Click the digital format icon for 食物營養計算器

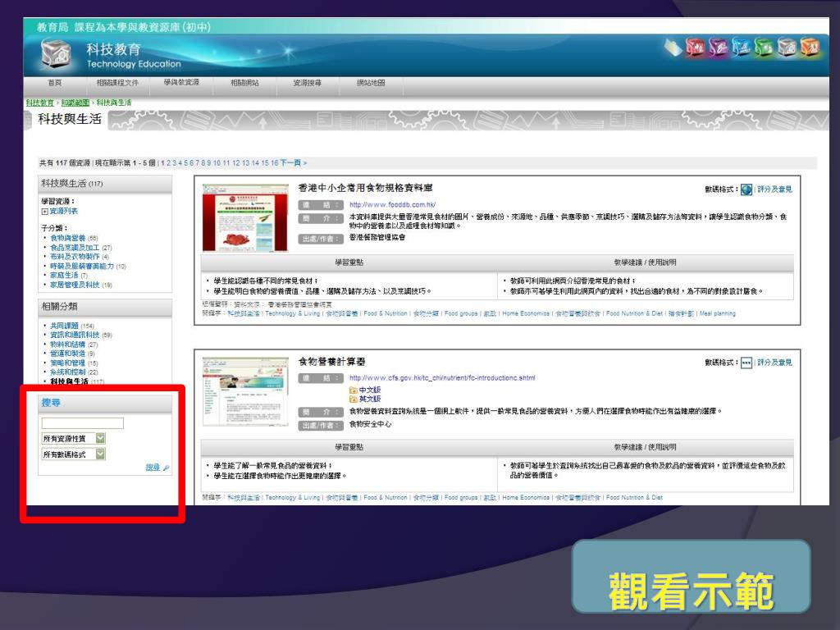pyautogui.click(x=746, y=363)
